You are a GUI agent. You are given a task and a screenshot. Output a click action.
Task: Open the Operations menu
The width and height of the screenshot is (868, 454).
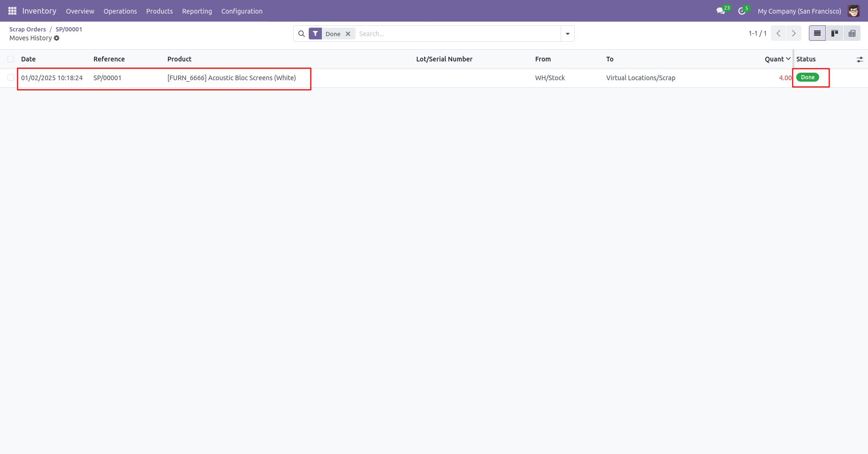pyautogui.click(x=120, y=11)
